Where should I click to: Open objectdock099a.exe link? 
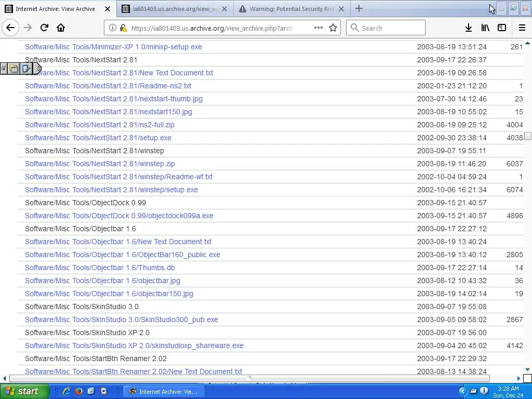119,216
